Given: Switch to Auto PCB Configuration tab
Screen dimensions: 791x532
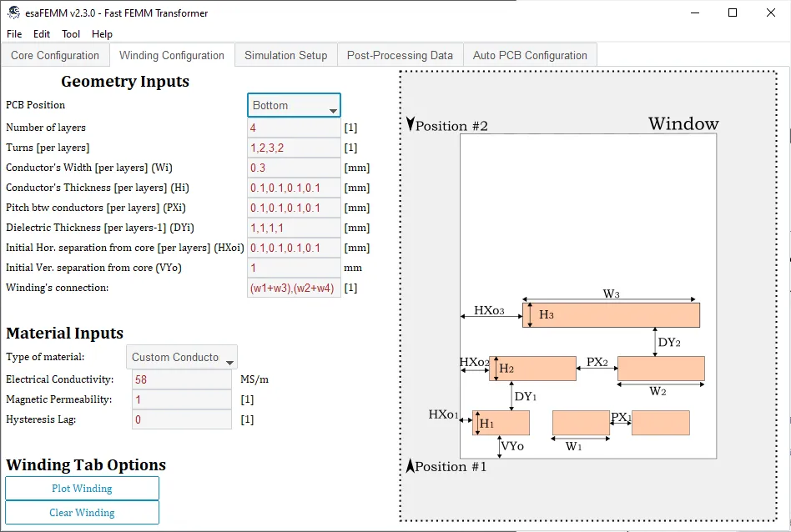Looking at the screenshot, I should [x=530, y=56].
